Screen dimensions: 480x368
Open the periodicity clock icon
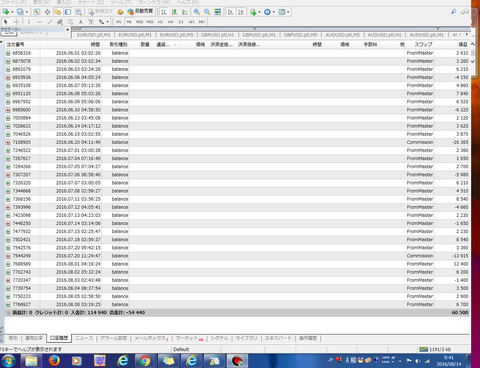click(x=267, y=12)
